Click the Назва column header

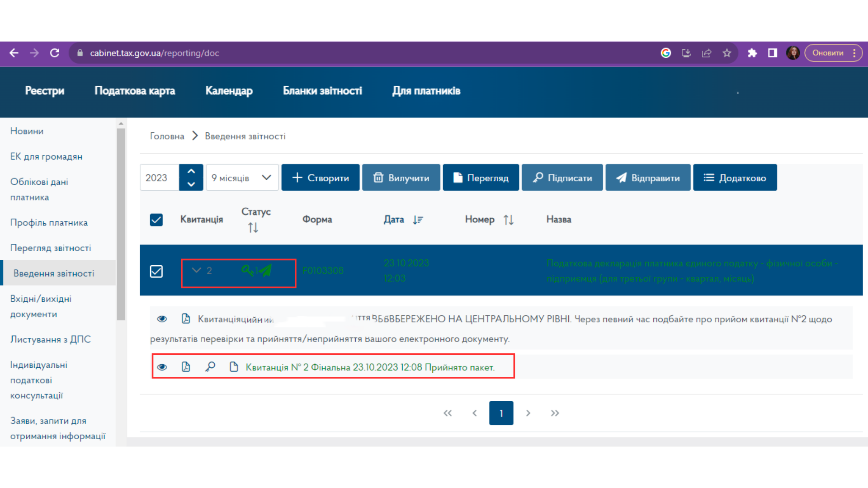coord(559,219)
